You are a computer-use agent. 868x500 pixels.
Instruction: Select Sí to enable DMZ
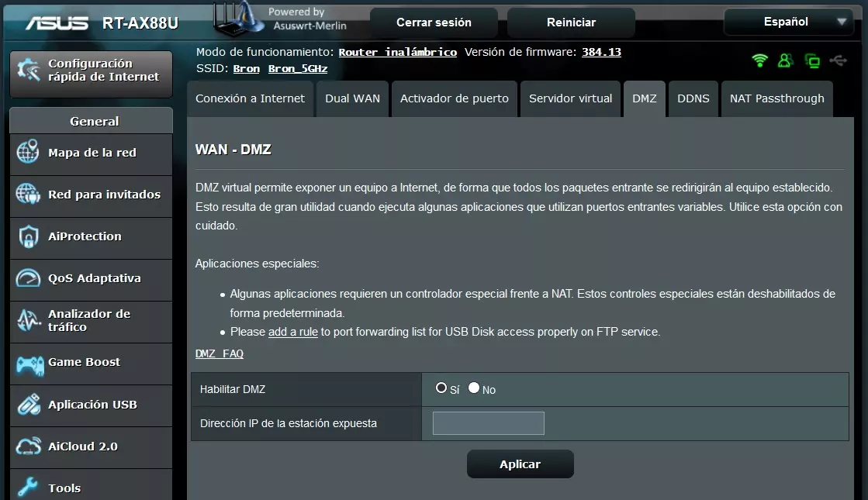click(440, 389)
